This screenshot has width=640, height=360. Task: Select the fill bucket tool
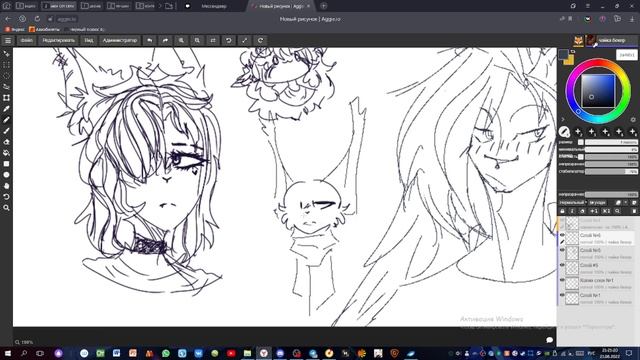(6, 153)
